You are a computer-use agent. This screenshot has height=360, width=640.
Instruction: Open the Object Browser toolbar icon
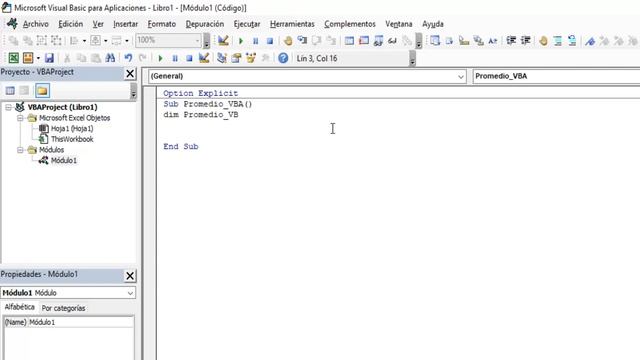click(251, 58)
